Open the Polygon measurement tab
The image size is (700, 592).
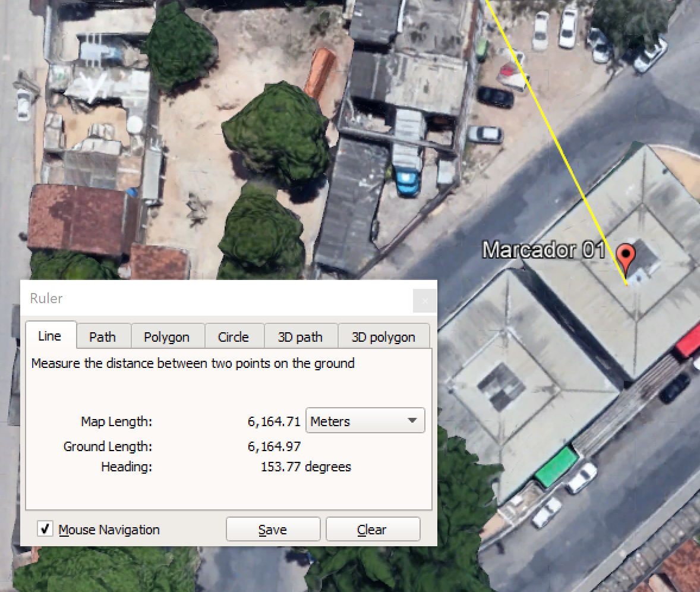(167, 336)
